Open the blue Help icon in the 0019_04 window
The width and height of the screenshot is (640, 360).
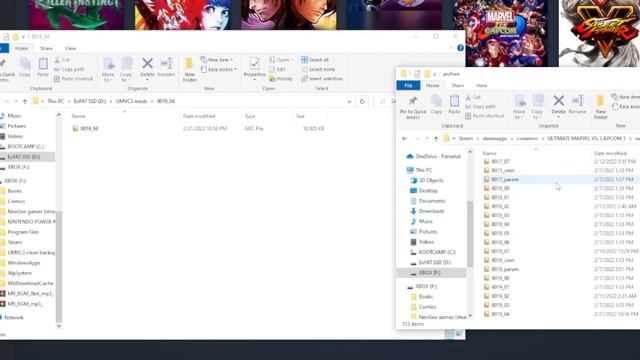(460, 48)
